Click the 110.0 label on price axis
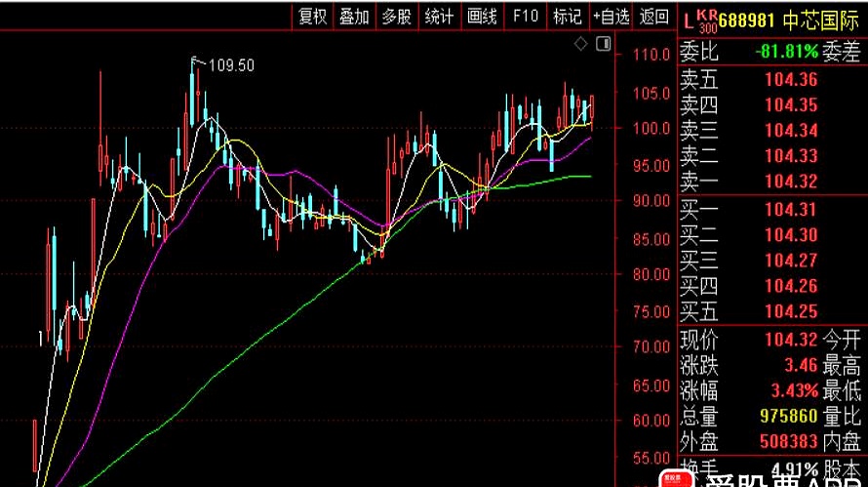The height and width of the screenshot is (487, 868). tap(650, 55)
